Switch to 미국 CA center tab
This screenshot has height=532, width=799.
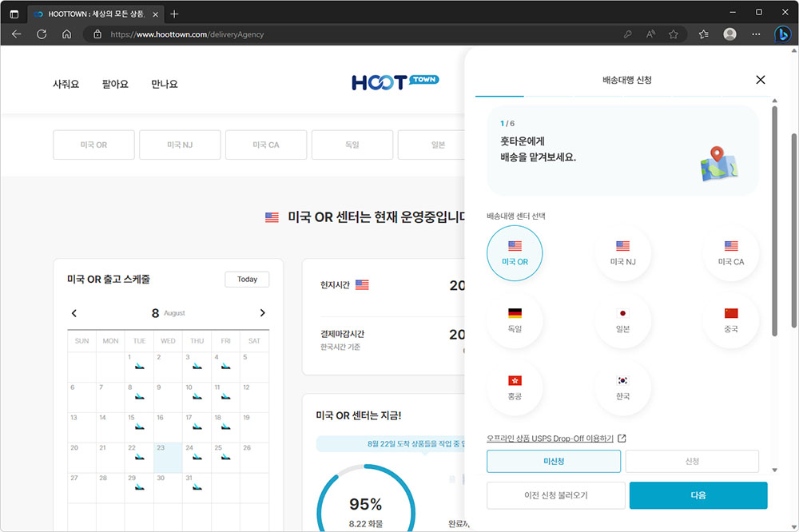(x=266, y=145)
